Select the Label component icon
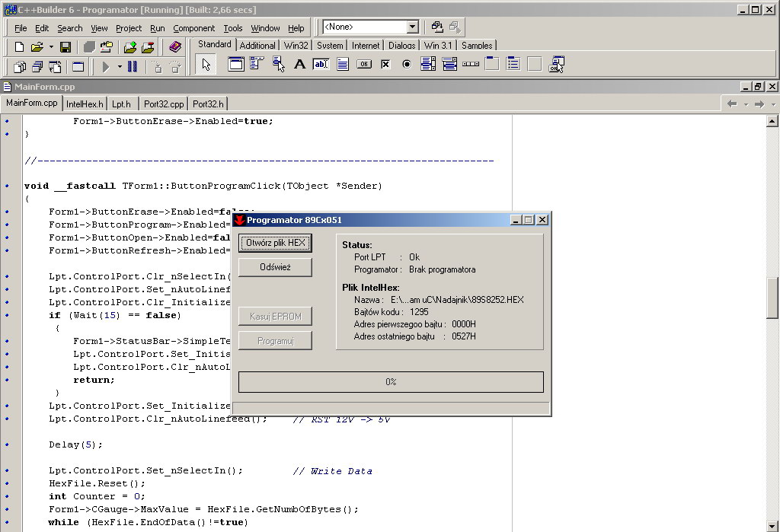 coord(299,64)
